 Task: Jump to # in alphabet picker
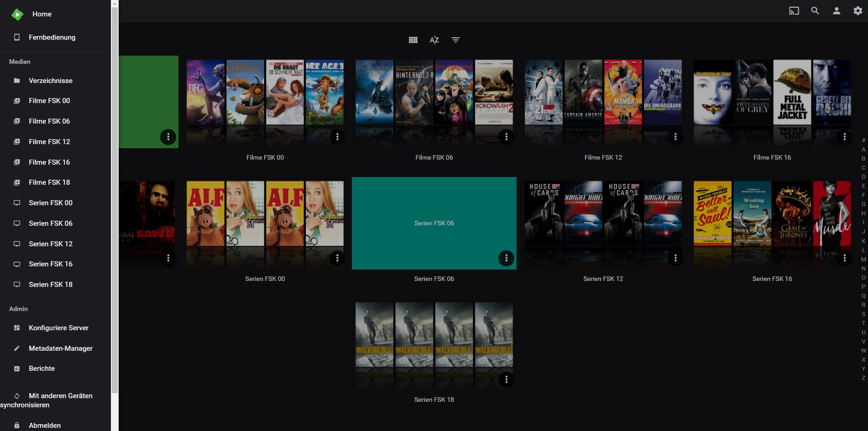[863, 140]
